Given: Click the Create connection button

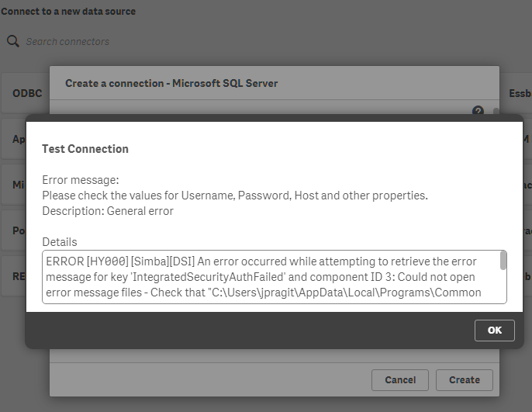Looking at the screenshot, I should [464, 379].
